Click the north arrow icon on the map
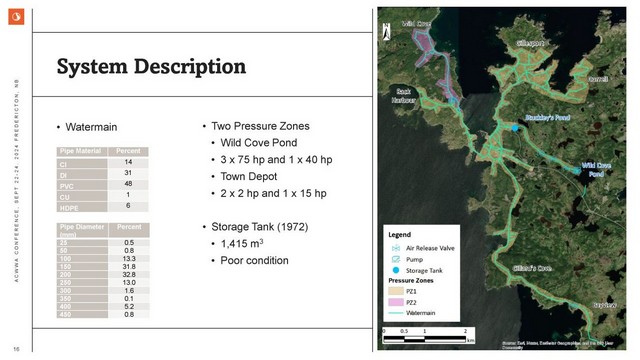 click(x=387, y=31)
